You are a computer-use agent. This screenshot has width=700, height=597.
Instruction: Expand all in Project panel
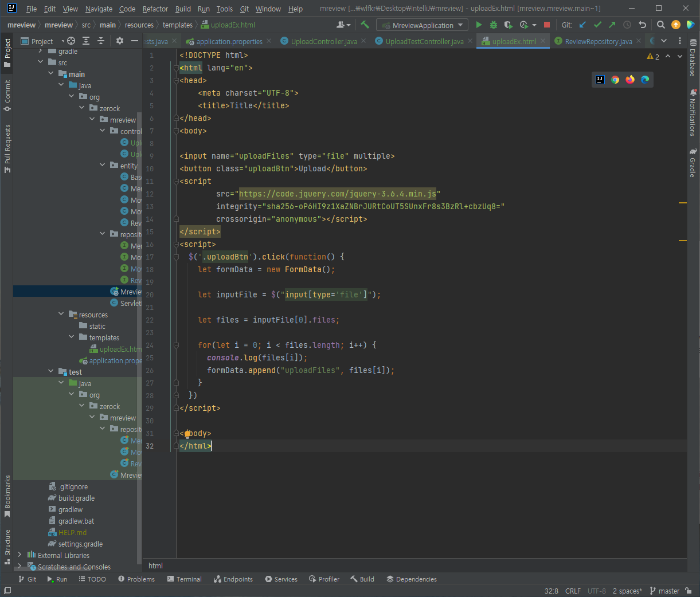[x=86, y=41]
